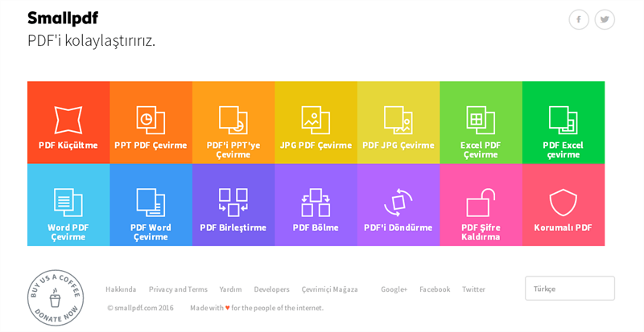
Task: Open the Türkçe language selector
Action: pos(570,288)
